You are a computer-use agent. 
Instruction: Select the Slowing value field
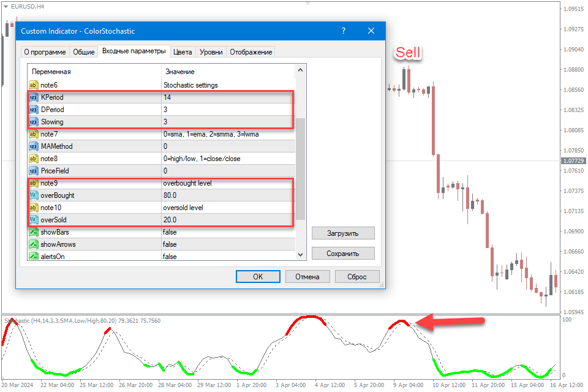click(227, 122)
